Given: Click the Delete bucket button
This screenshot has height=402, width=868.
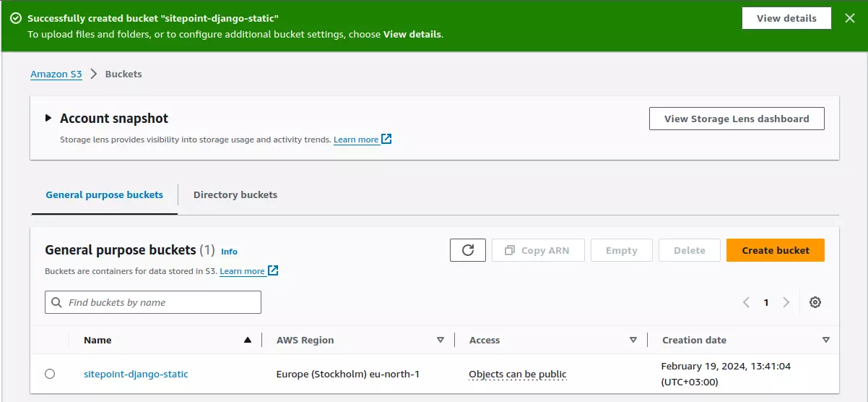Looking at the screenshot, I should coord(690,250).
